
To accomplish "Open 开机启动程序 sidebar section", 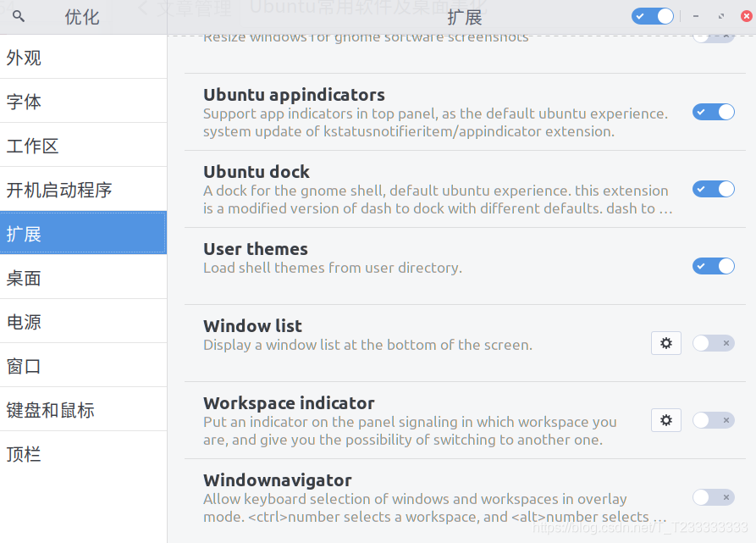I will 84,189.
